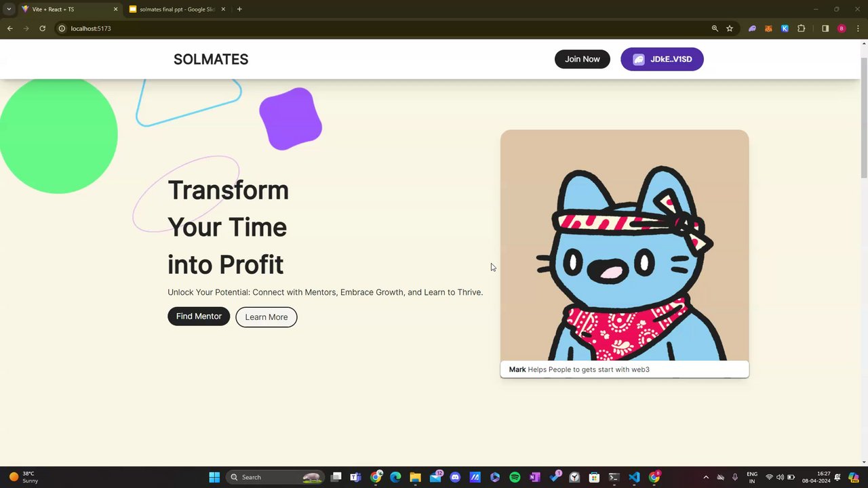The height and width of the screenshot is (488, 868).
Task: Toggle the browser side panel
Action: pyautogui.click(x=825, y=28)
